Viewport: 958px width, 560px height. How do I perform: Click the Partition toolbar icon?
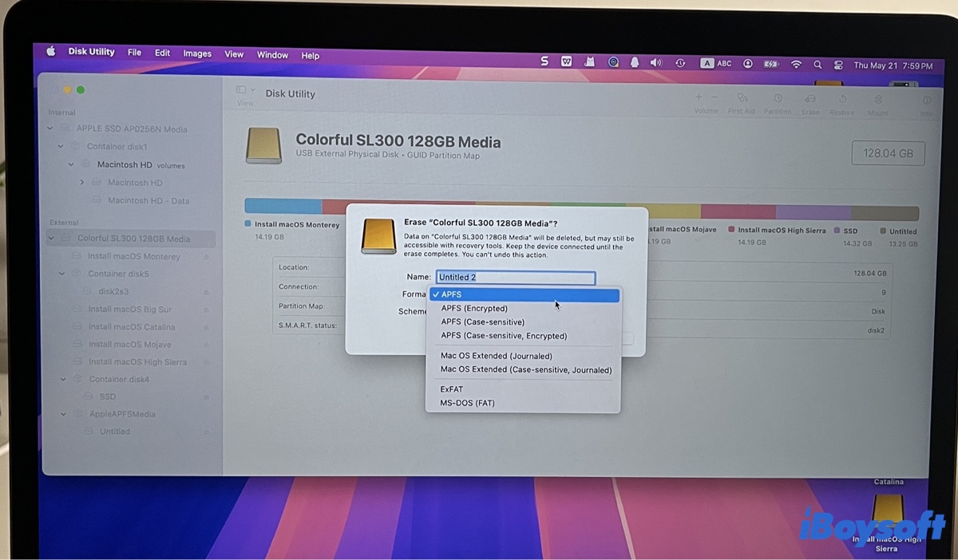[777, 98]
